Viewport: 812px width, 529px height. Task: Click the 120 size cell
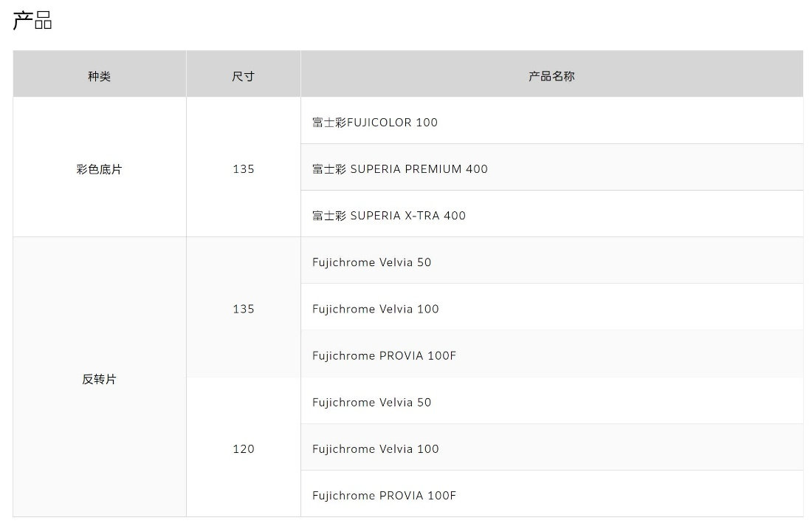243,449
